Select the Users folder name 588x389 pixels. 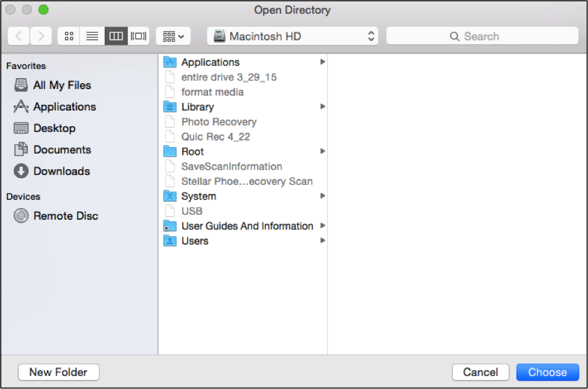pos(195,241)
